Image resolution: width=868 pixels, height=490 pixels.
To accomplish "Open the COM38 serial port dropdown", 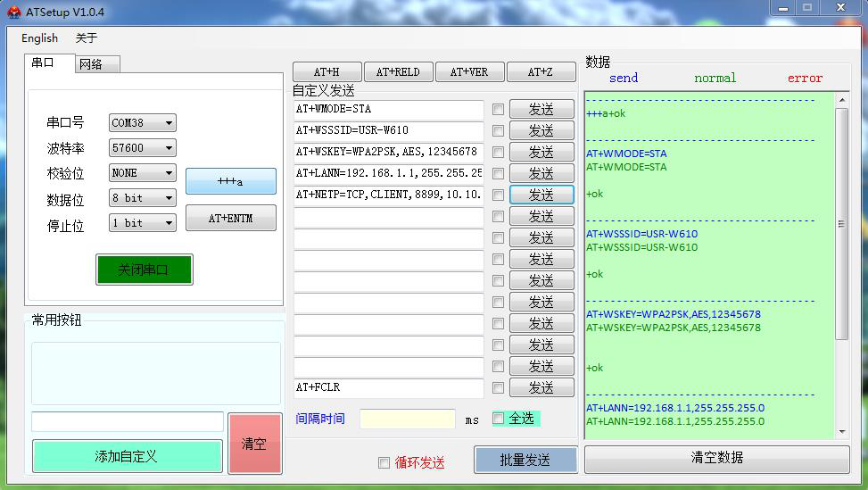I will pos(142,123).
